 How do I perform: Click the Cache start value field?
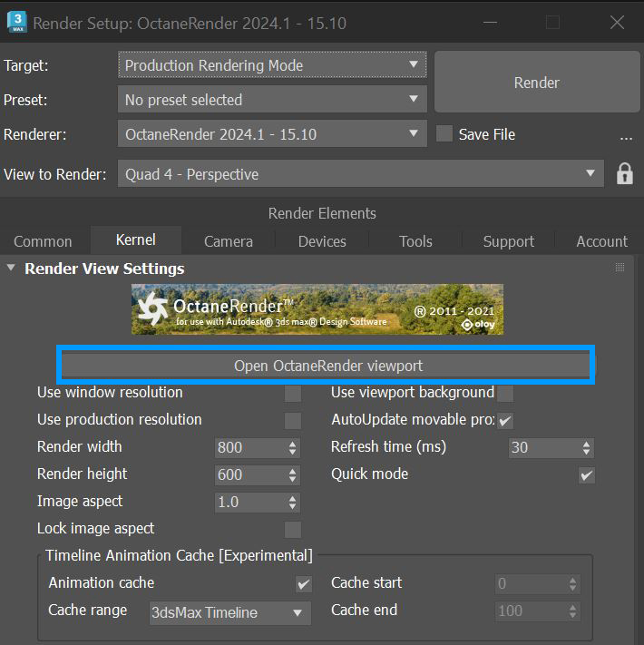tap(532, 583)
